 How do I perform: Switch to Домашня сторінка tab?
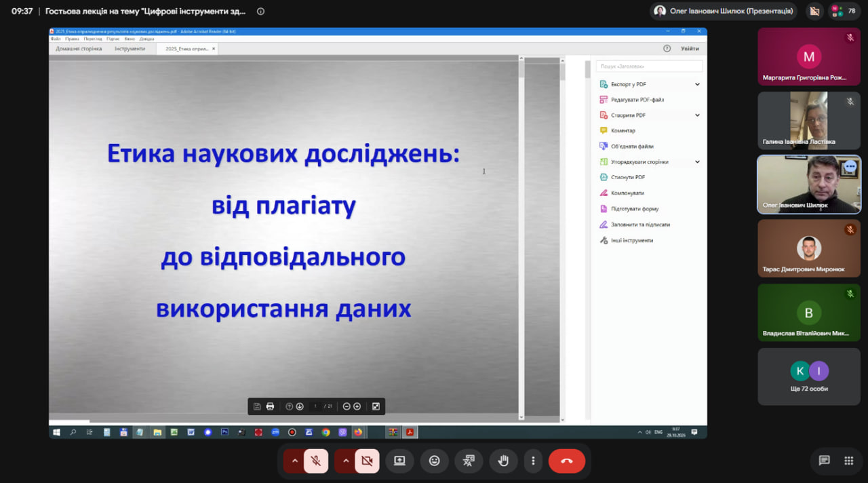point(79,49)
